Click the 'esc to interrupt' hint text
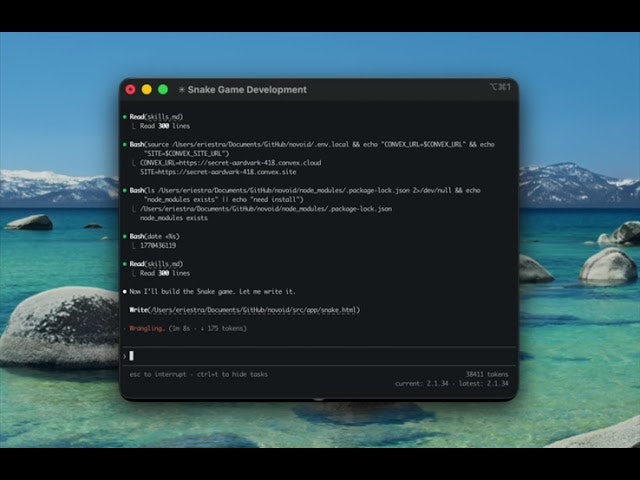The image size is (640, 480). 158,374
